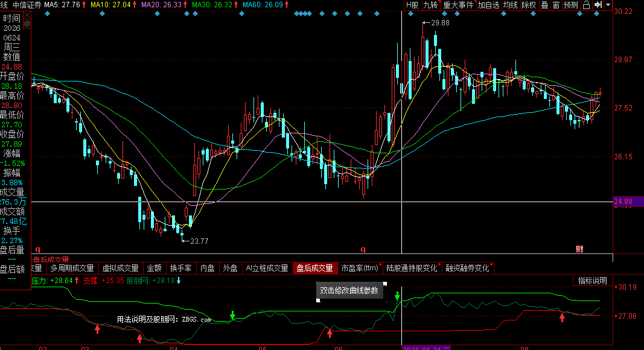Click the red up arrow signal near 27.06 level
This screenshot has width=644, height=350.
click(x=562, y=317)
